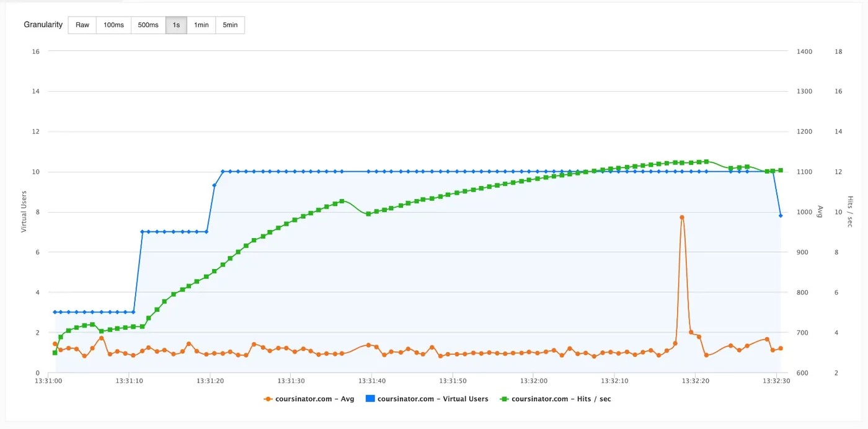The height and width of the screenshot is (429, 868).
Task: Click the Avg axis title on the right
Action: (820, 212)
